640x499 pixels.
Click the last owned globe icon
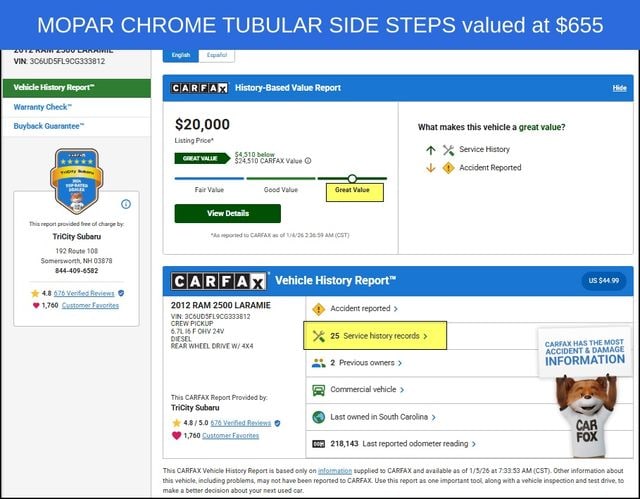(319, 417)
